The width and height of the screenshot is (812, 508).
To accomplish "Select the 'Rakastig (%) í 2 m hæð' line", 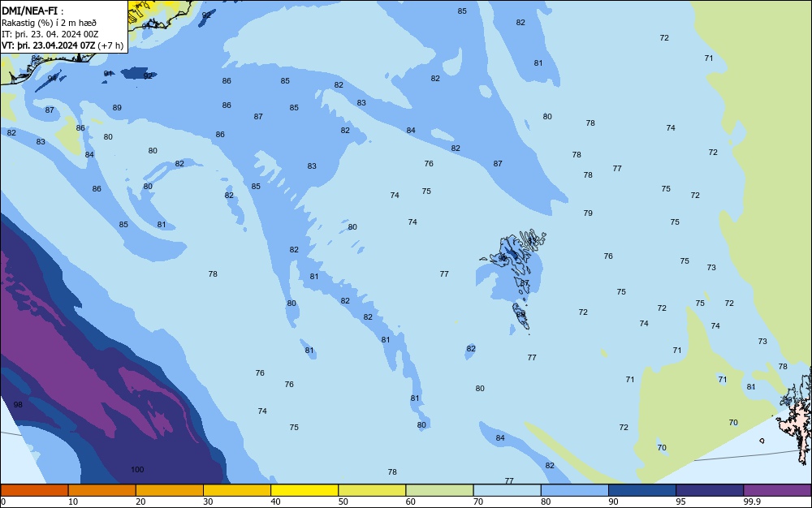I will (50, 23).
